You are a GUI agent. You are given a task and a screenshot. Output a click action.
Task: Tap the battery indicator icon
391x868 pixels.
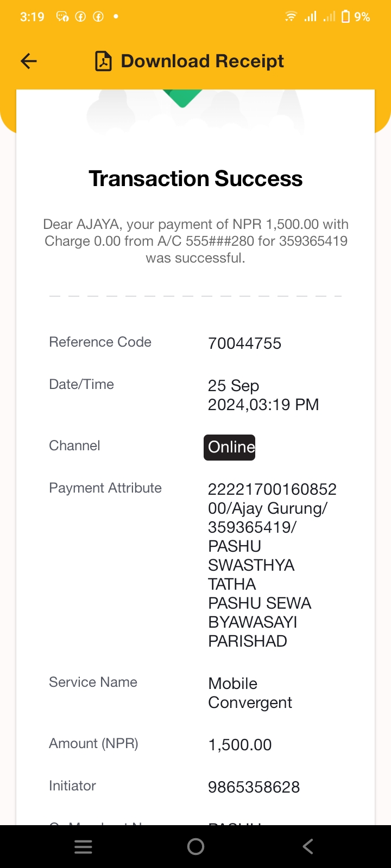tap(345, 17)
